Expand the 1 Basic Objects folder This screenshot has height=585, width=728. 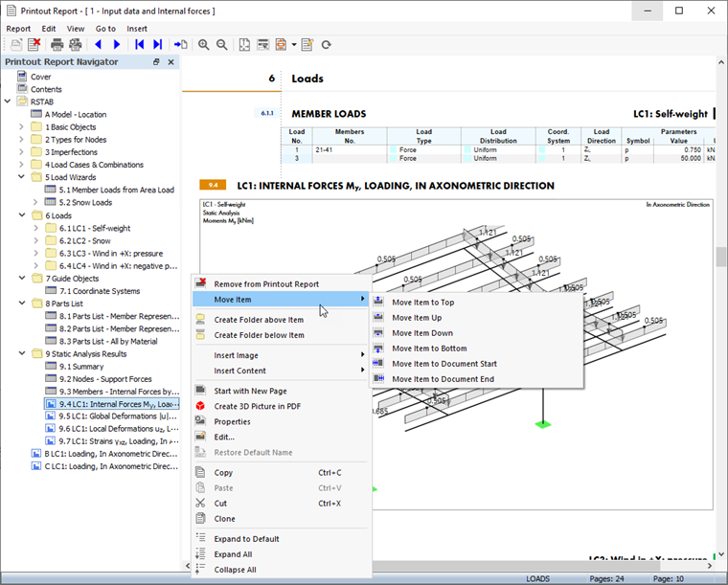tap(21, 126)
